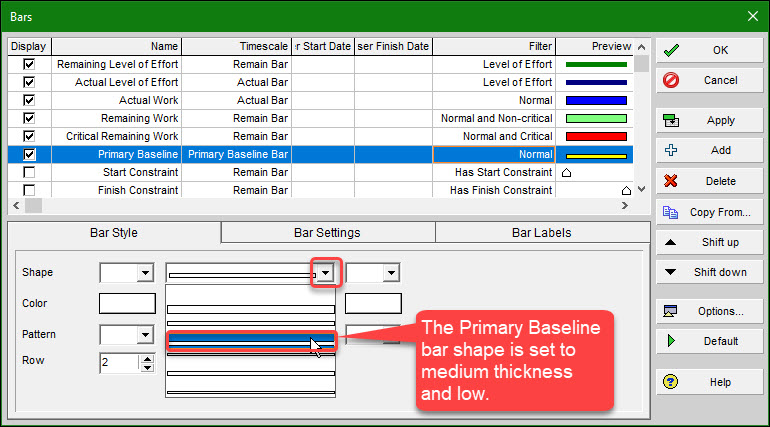770x427 pixels.
Task: Click the Apply icon button
Action: pyautogui.click(x=671, y=120)
